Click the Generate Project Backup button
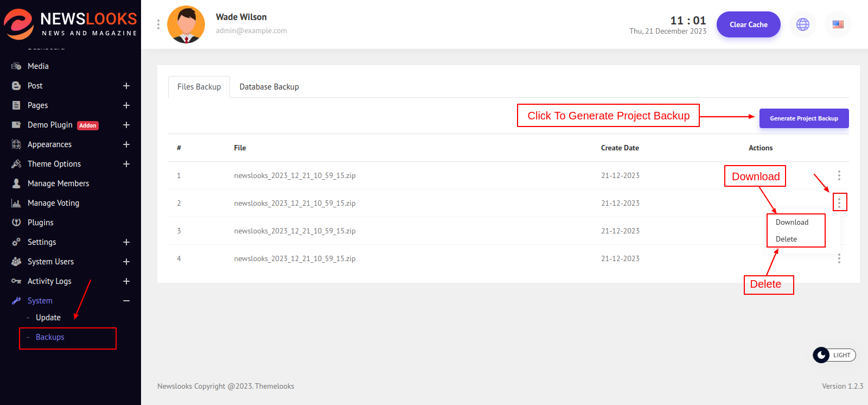Viewport: 868px width, 405px height. (x=803, y=118)
